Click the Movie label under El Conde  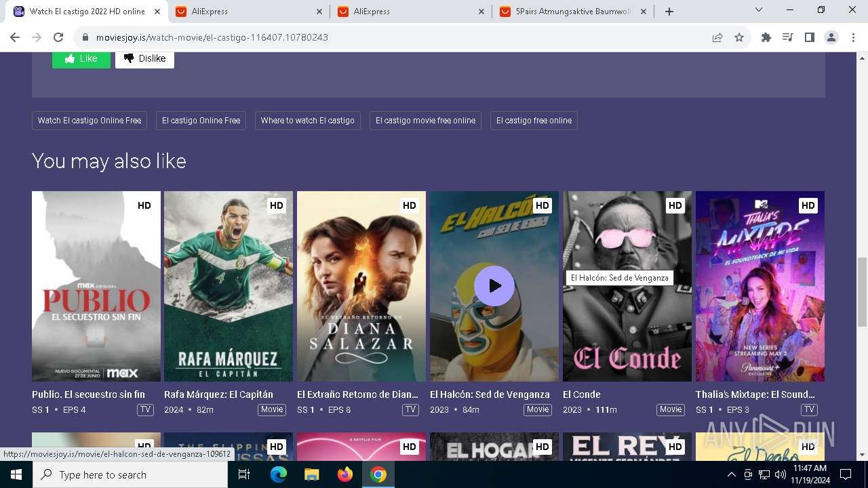point(671,410)
